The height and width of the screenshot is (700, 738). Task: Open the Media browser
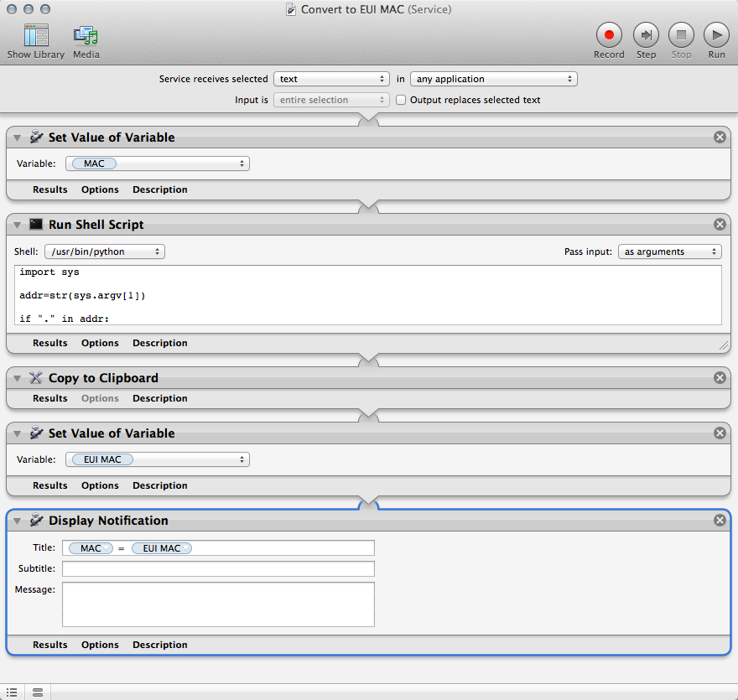pyautogui.click(x=86, y=41)
